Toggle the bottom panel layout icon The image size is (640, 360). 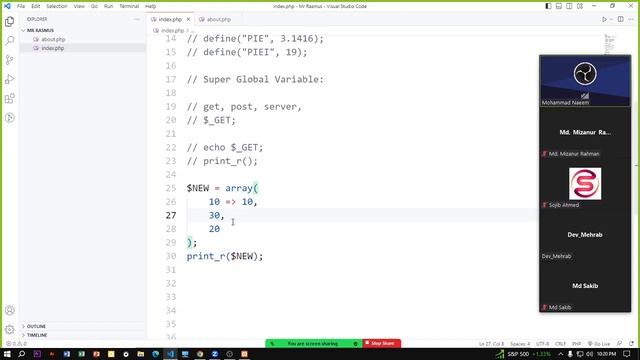(559, 6)
